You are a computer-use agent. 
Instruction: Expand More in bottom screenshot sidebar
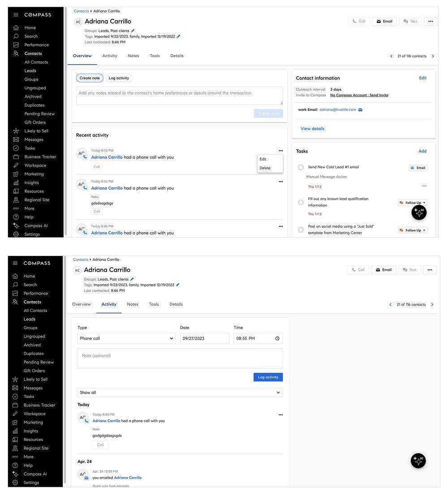tap(28, 457)
